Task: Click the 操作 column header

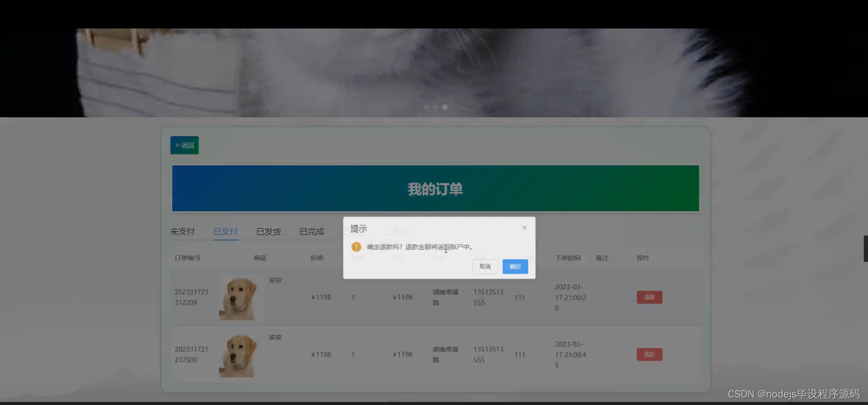Action: click(x=643, y=258)
